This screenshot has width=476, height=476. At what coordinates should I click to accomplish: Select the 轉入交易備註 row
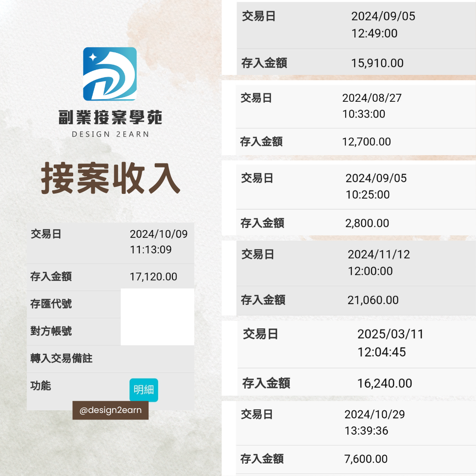tap(61, 359)
